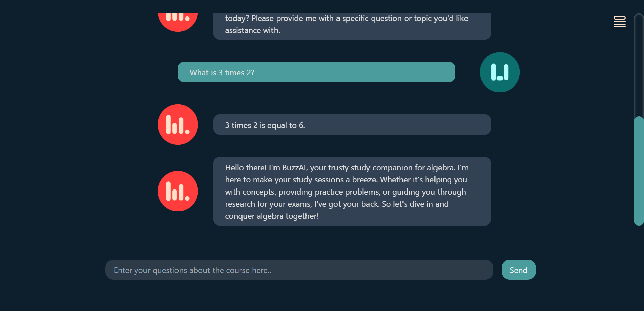Focus the 'Enter your questions' input field

(299, 270)
